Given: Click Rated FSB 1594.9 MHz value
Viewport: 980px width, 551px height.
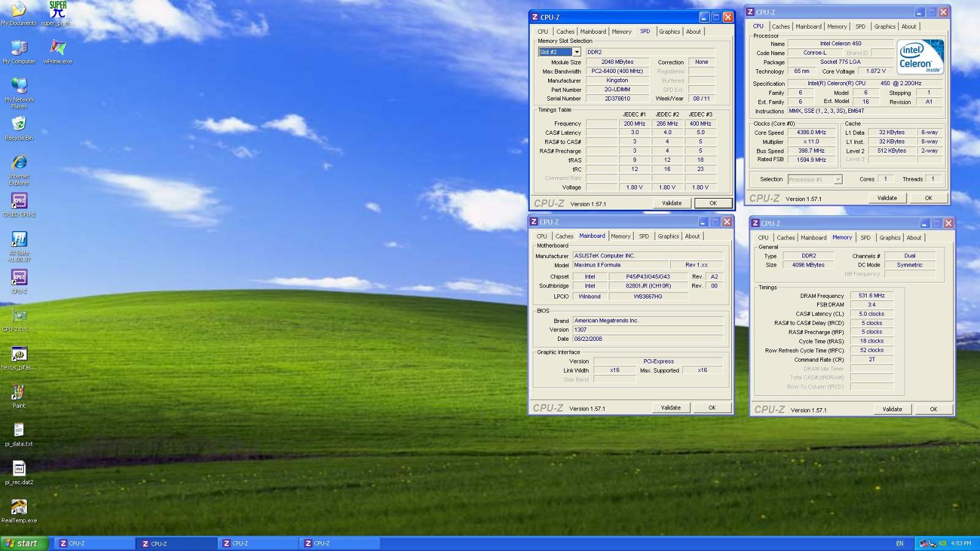Looking at the screenshot, I should coord(811,160).
